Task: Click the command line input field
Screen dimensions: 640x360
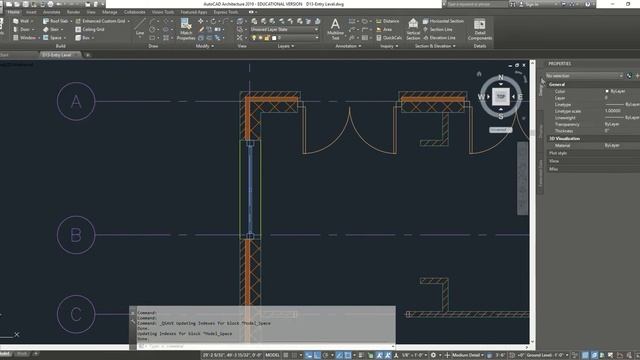Action: [266, 346]
